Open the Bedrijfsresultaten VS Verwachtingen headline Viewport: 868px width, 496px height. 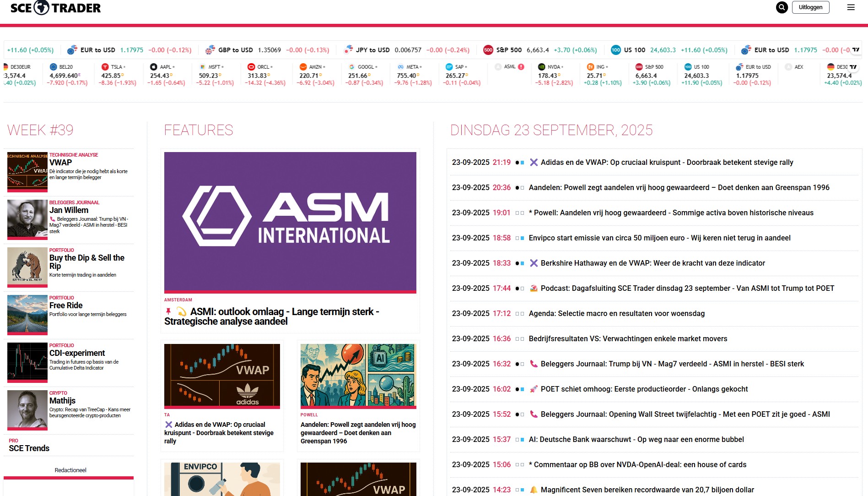[628, 338]
